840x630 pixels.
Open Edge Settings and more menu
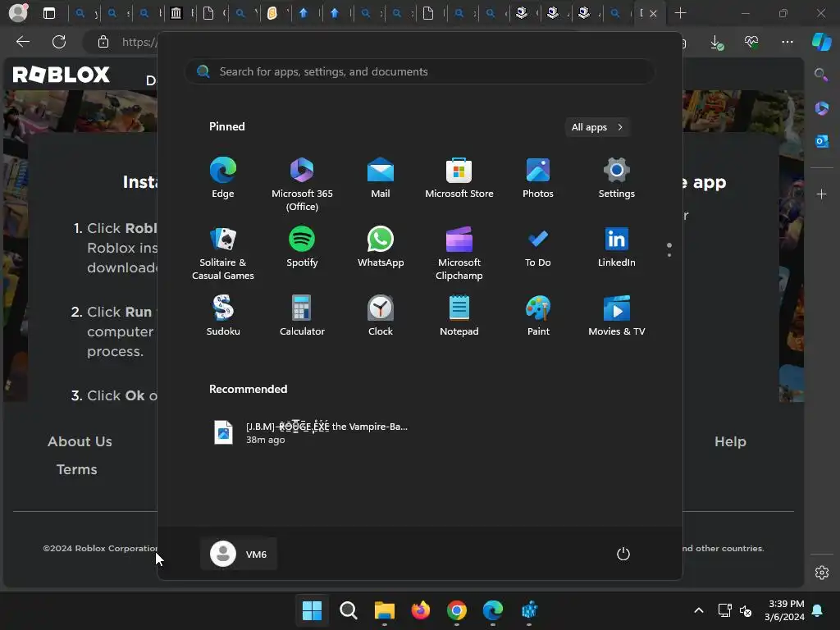pos(787,42)
